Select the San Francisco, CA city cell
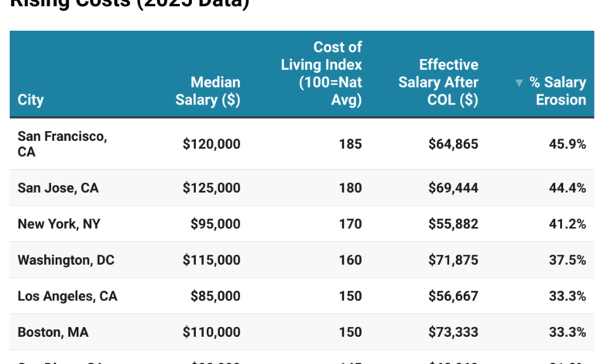Image resolution: width=604 pixels, height=364 pixels. pos(62,144)
